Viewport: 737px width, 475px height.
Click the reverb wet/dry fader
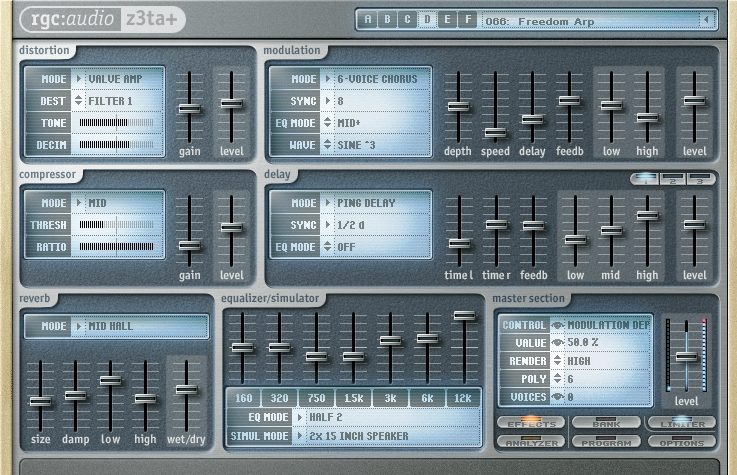point(187,389)
